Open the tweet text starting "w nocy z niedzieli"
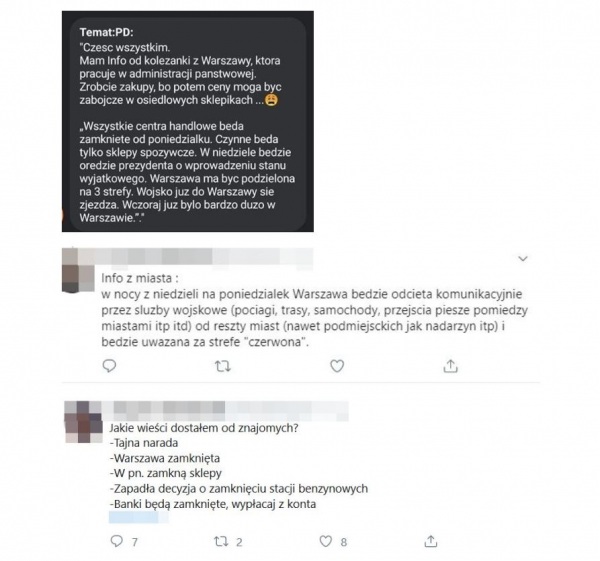600x561 pixels. point(315,318)
